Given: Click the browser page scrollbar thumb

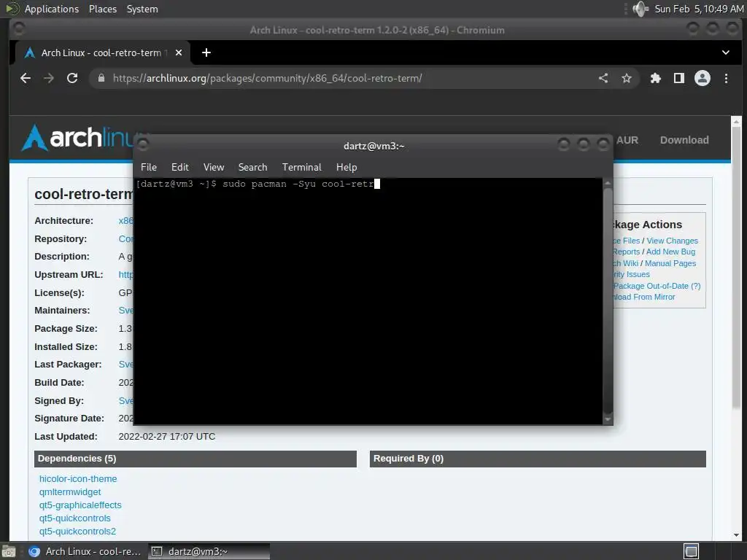Looking at the screenshot, I should click(x=736, y=268).
